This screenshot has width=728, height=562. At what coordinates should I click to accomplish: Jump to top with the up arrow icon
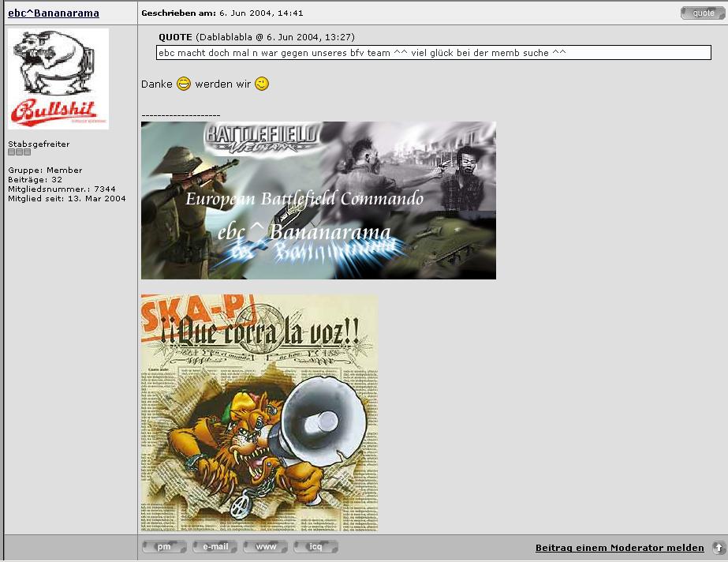(x=719, y=548)
